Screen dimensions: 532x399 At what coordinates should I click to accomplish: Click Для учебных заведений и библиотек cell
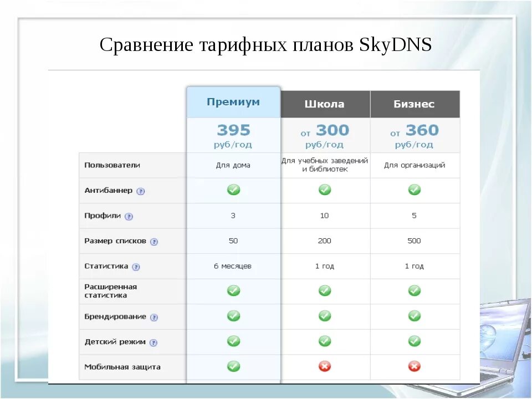[325, 165]
